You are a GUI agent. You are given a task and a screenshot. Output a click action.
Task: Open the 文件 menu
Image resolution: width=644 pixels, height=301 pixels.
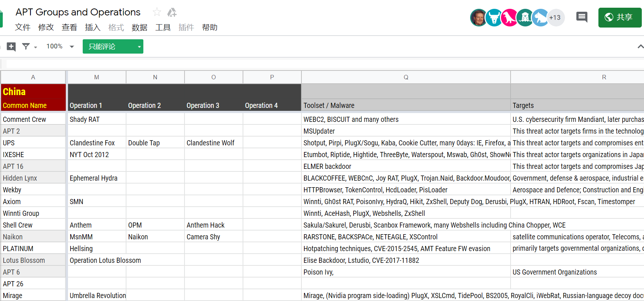pyautogui.click(x=22, y=28)
